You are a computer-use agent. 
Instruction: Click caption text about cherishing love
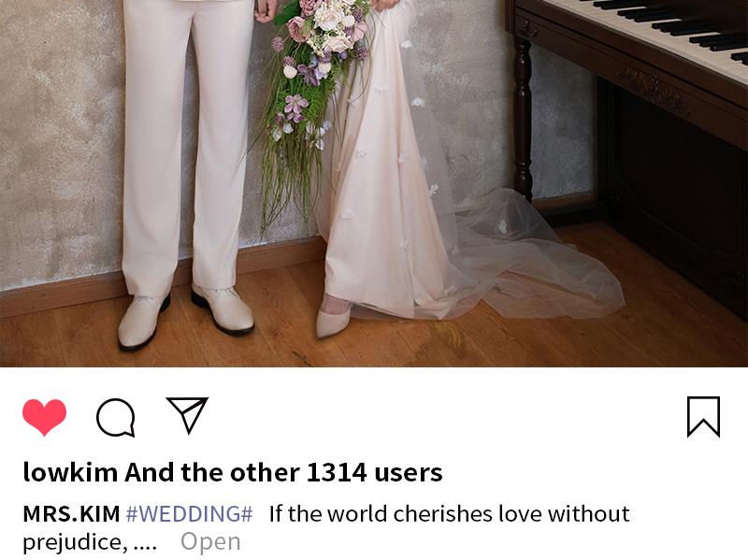tap(450, 514)
